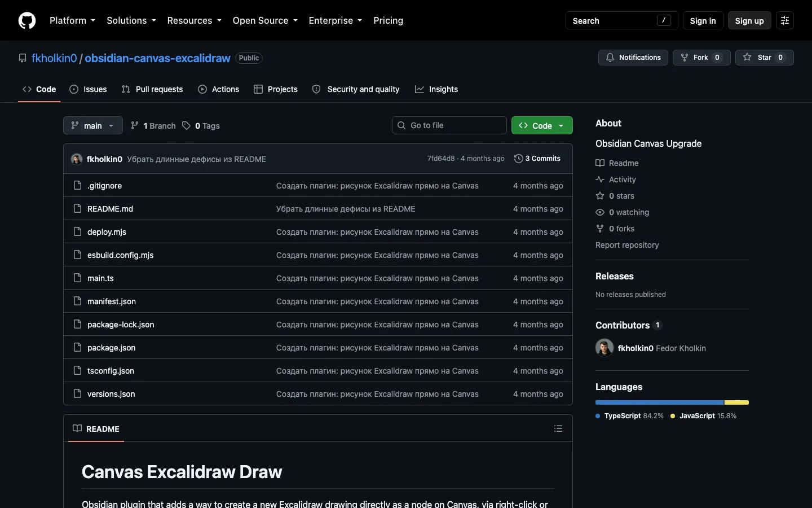Click the blue TypeScript segment of language bar

coord(660,402)
